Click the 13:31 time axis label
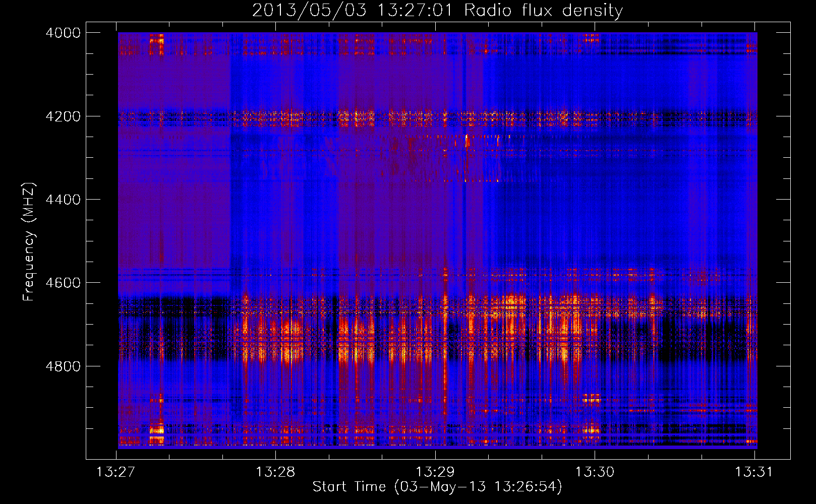Image resolution: width=816 pixels, height=504 pixels. click(x=754, y=472)
